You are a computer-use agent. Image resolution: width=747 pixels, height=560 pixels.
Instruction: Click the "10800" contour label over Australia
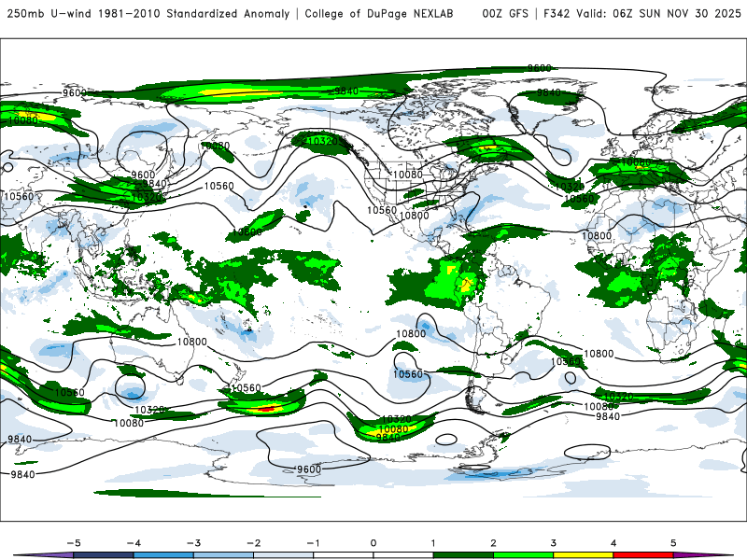(192, 342)
